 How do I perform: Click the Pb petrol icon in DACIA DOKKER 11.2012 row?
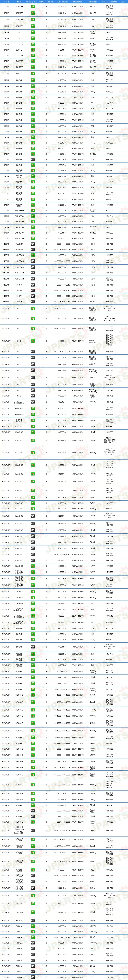[33, 20]
